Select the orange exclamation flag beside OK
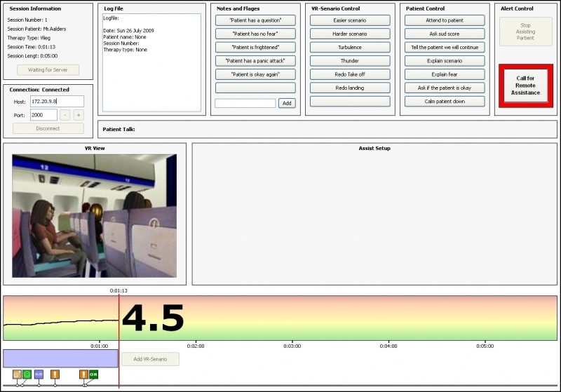Screen dimensions: 561x392 [x=83, y=374]
